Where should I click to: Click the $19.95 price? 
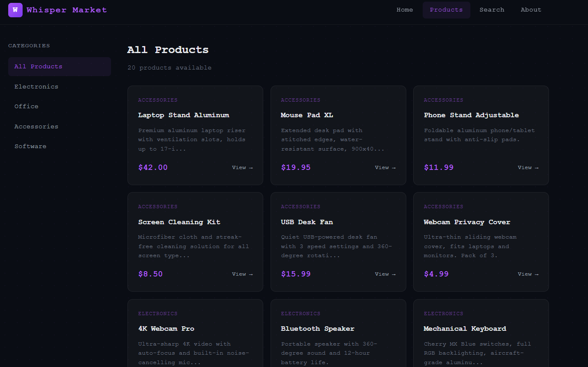(x=296, y=167)
